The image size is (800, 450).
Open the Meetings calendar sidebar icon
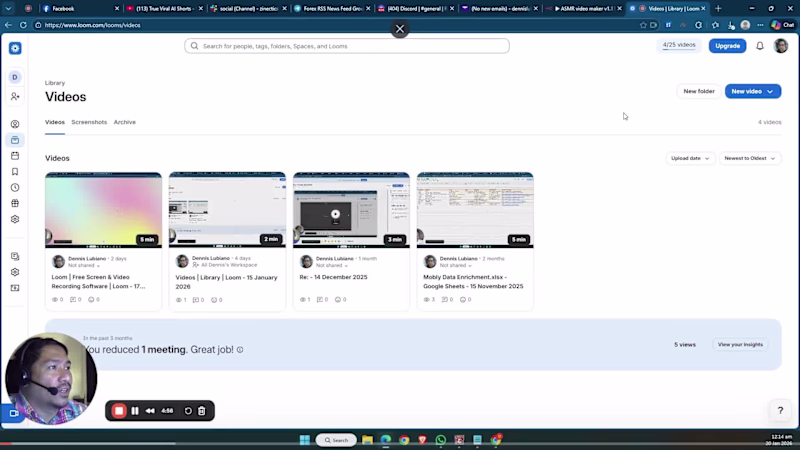pyautogui.click(x=15, y=156)
